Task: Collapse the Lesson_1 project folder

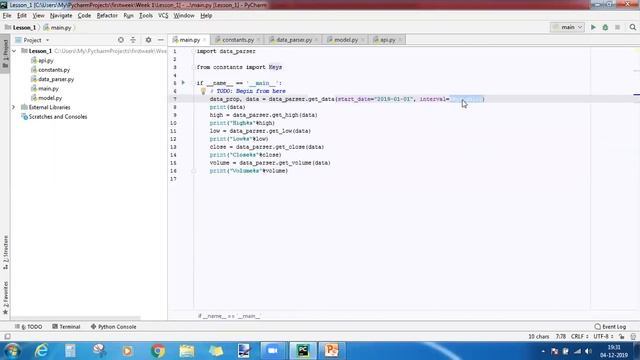Action: [x=14, y=51]
